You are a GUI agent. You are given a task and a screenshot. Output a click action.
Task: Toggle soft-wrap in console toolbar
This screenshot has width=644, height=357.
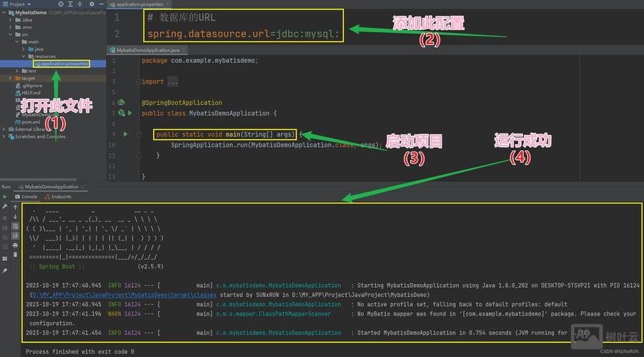(16, 226)
